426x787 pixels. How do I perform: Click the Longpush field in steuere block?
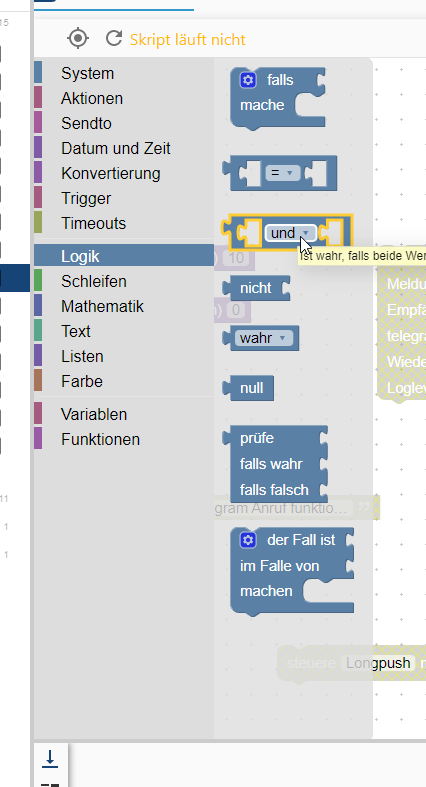coord(378,663)
